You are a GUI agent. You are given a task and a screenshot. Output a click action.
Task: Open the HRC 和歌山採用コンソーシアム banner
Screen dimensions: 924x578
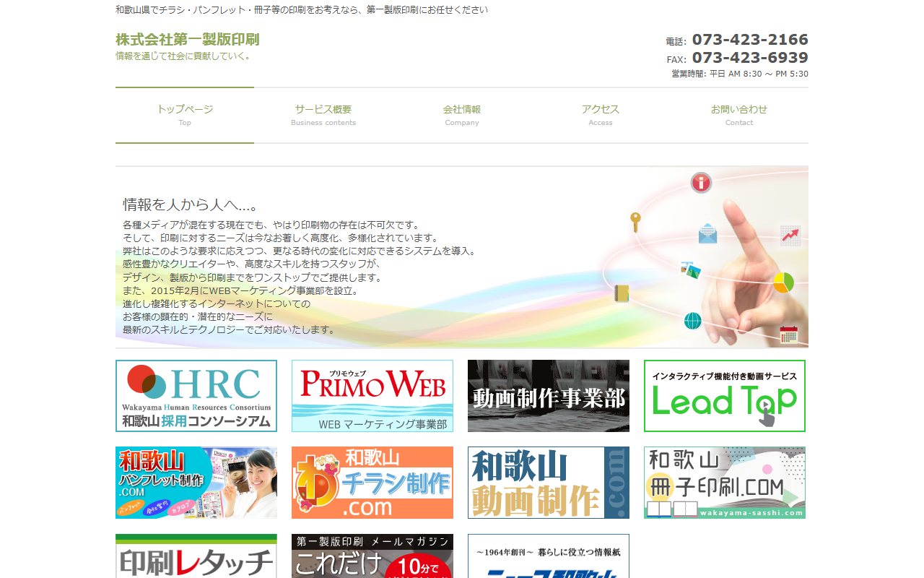point(196,396)
